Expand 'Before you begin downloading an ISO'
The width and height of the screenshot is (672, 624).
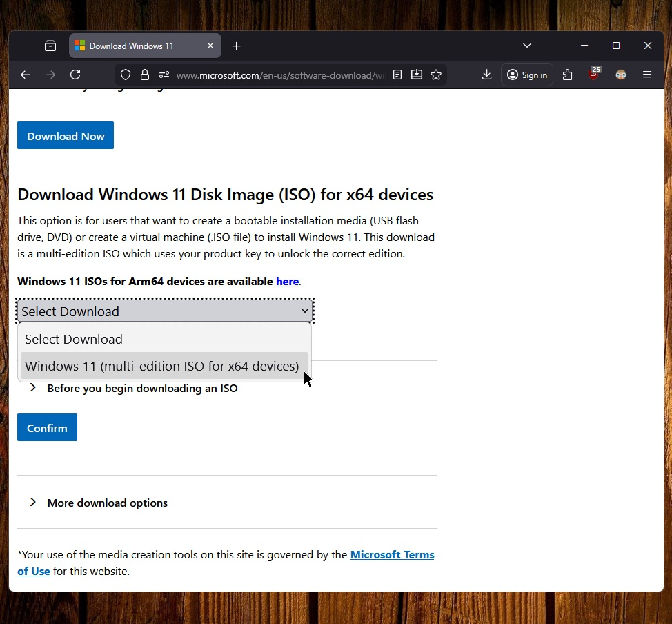pos(141,388)
